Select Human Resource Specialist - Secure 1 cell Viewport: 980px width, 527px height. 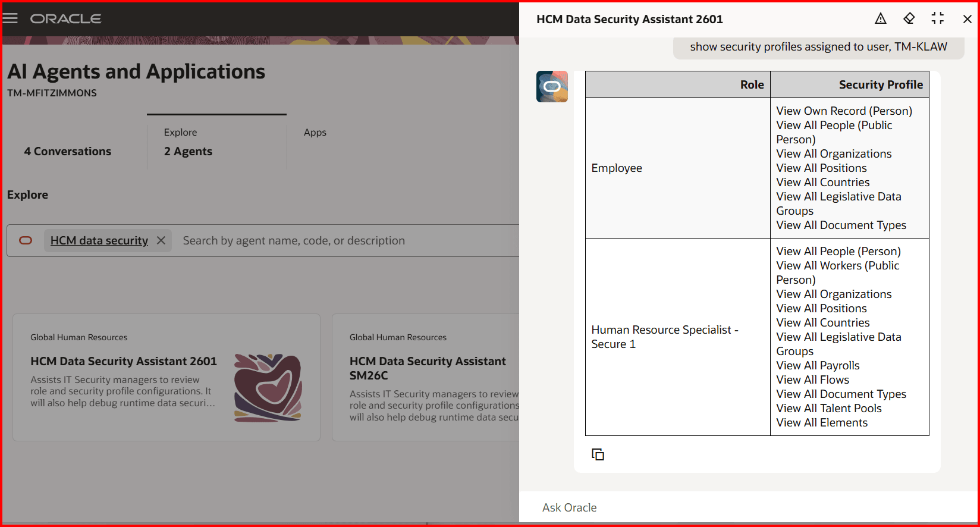point(678,337)
